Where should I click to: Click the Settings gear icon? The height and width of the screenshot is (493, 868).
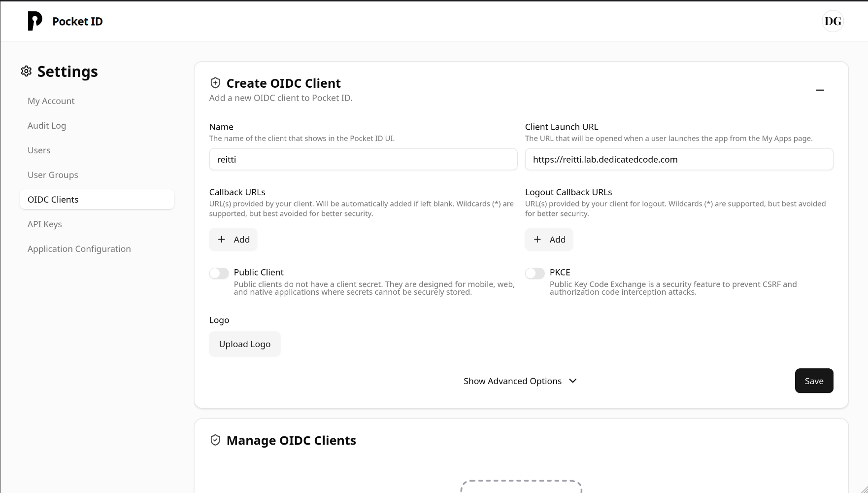[x=26, y=71]
